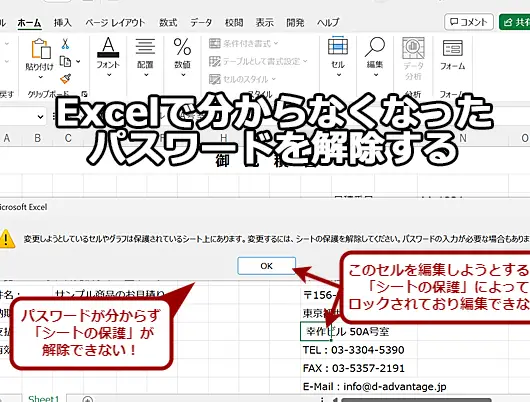Select column C header

[68, 138]
